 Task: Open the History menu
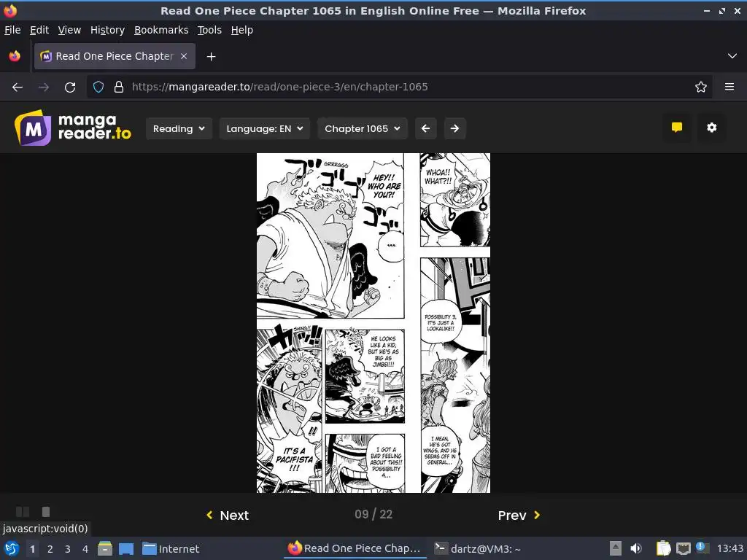(x=108, y=30)
